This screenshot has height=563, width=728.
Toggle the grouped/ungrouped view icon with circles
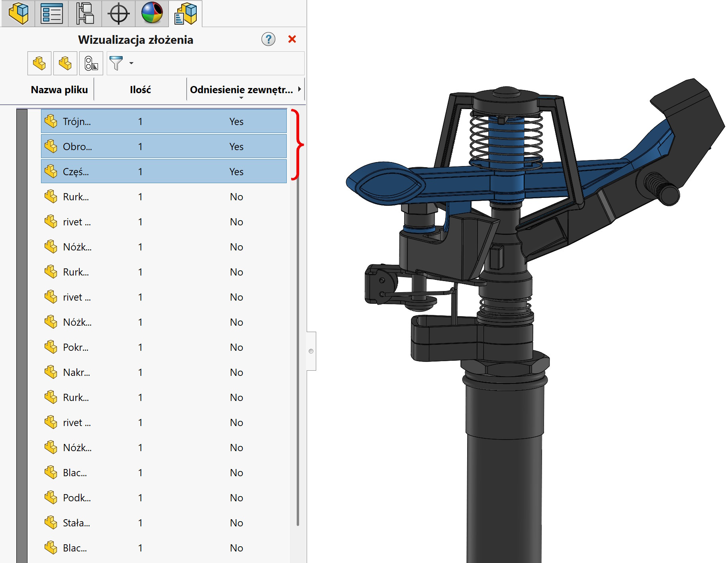(91, 63)
